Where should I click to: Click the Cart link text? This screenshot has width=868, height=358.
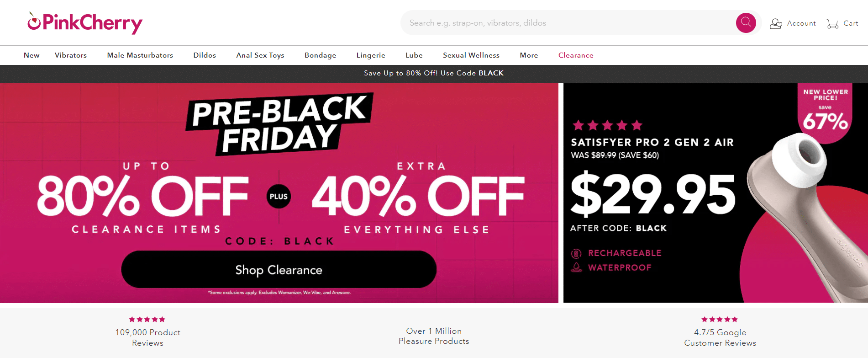[x=851, y=23]
